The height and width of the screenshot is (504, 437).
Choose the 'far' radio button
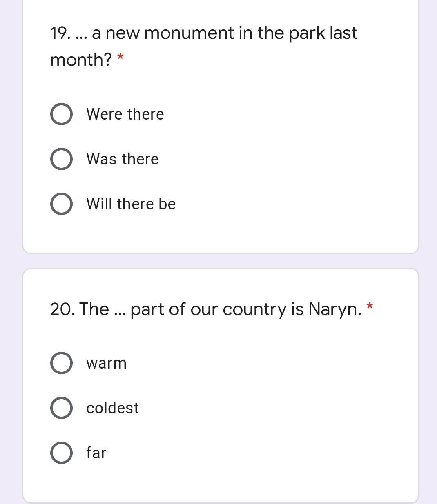tap(62, 453)
